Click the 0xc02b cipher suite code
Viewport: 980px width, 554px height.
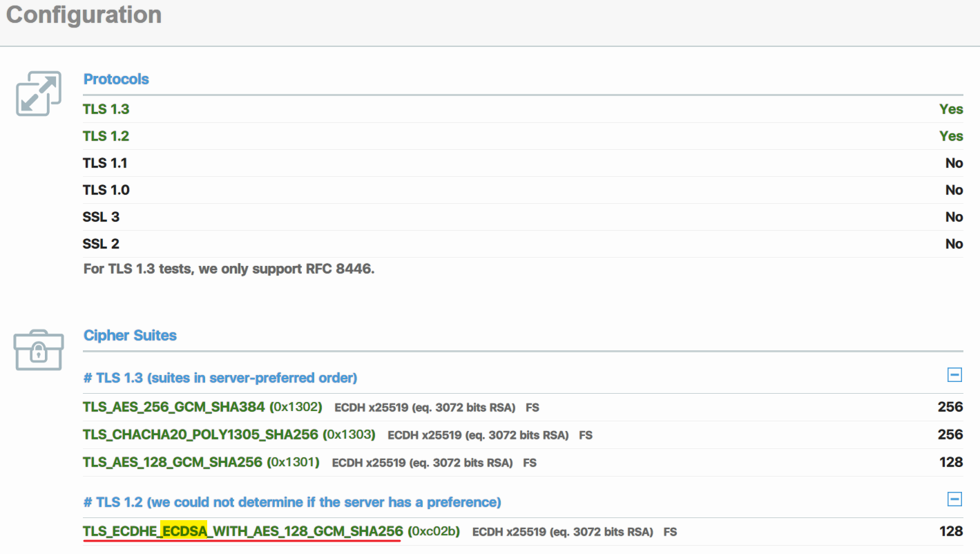point(434,531)
